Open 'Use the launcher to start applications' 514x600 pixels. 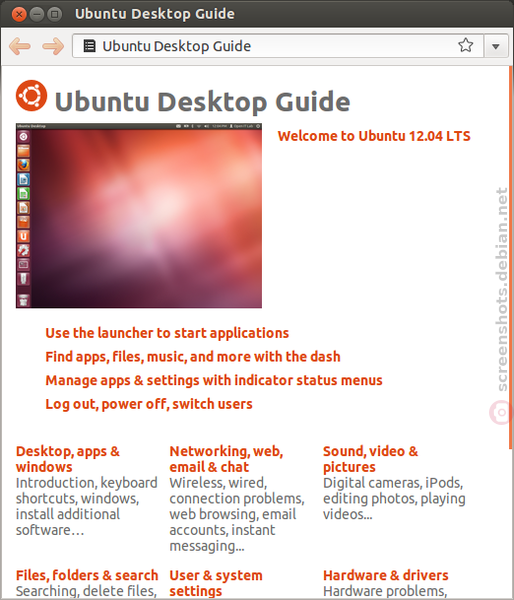click(167, 333)
